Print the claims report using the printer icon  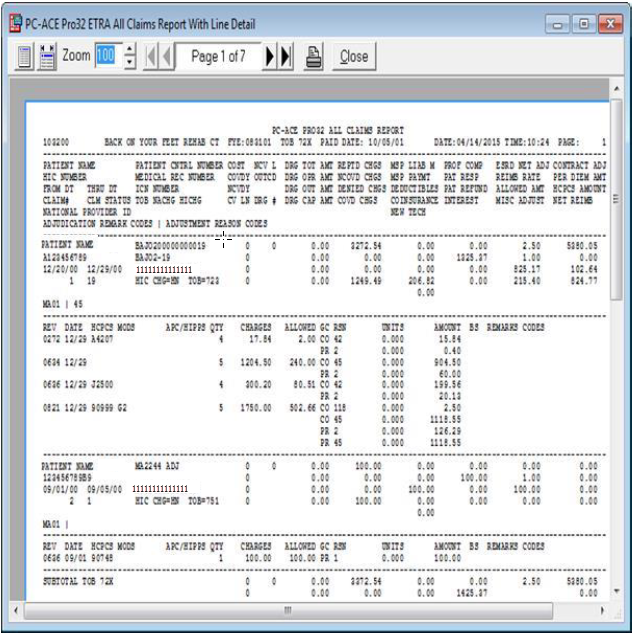pyautogui.click(x=313, y=57)
